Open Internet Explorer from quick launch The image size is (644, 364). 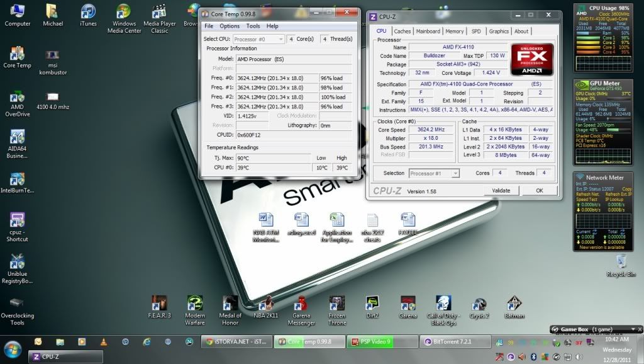tap(146, 342)
